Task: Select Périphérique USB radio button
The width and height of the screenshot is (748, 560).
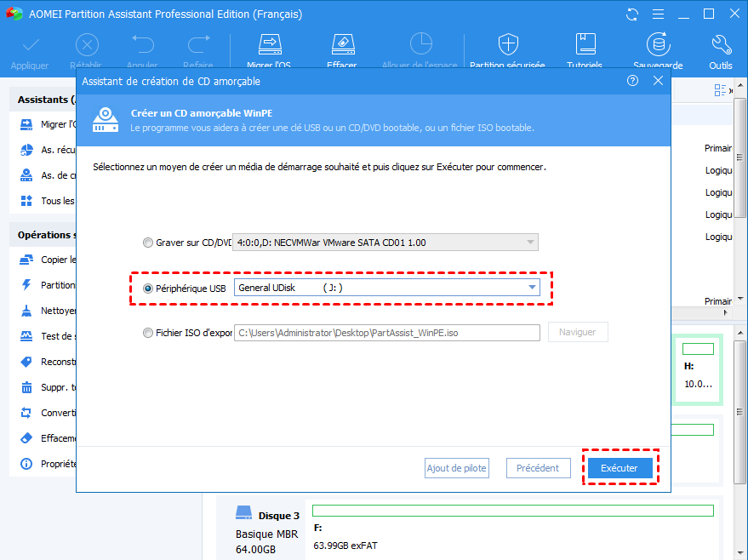Action: pos(148,289)
